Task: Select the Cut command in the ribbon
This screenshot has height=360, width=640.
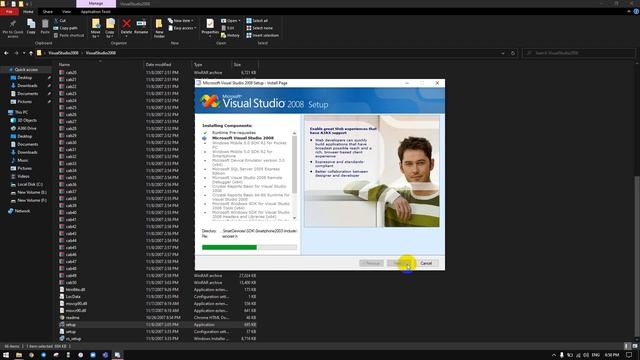Action: (60, 20)
